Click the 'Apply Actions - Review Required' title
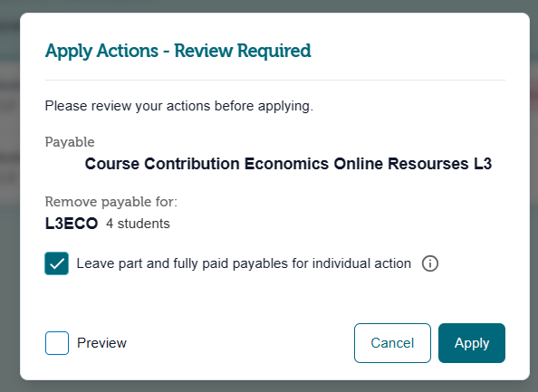Viewport: 538px width, 392px height. (x=178, y=51)
